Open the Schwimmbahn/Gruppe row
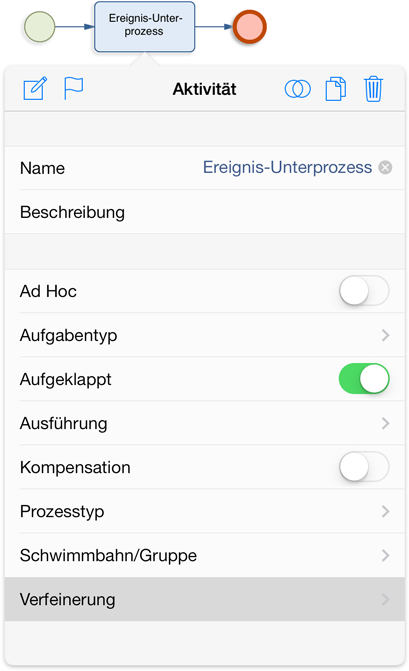This screenshot has width=409, height=671. coord(205,555)
